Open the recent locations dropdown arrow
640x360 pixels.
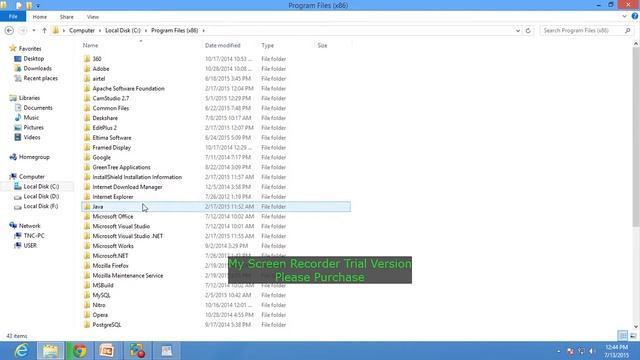pyautogui.click(x=34, y=31)
